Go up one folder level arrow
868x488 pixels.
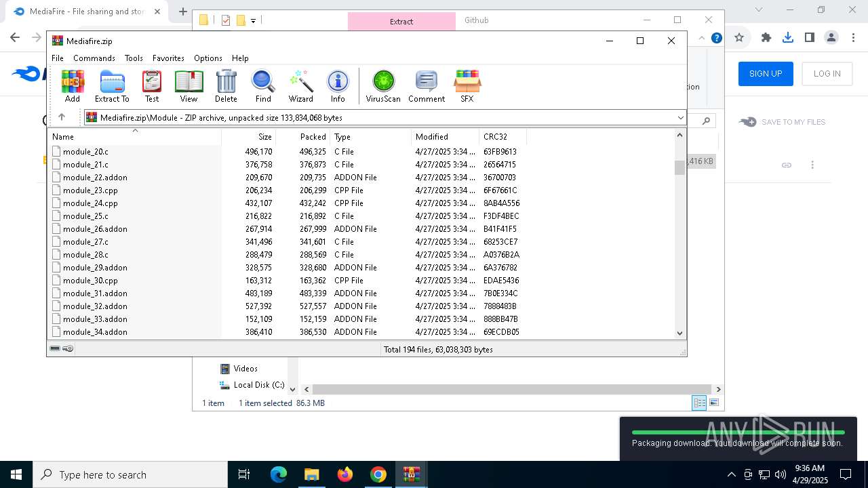pyautogui.click(x=62, y=117)
